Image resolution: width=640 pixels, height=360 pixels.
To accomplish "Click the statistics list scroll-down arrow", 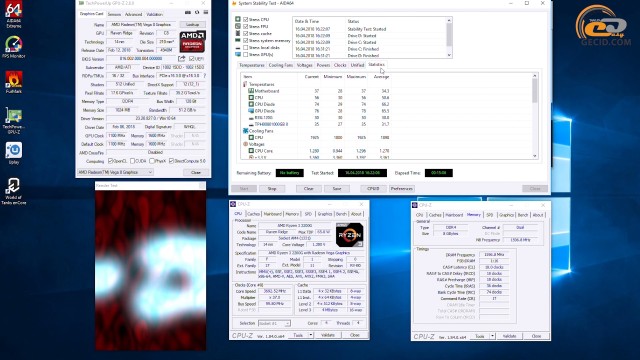I will [x=535, y=156].
